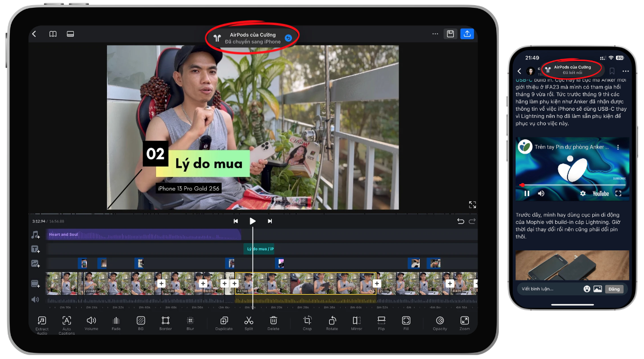This screenshot has height=359, width=644.
Task: Undo the last edit
Action: click(x=461, y=221)
